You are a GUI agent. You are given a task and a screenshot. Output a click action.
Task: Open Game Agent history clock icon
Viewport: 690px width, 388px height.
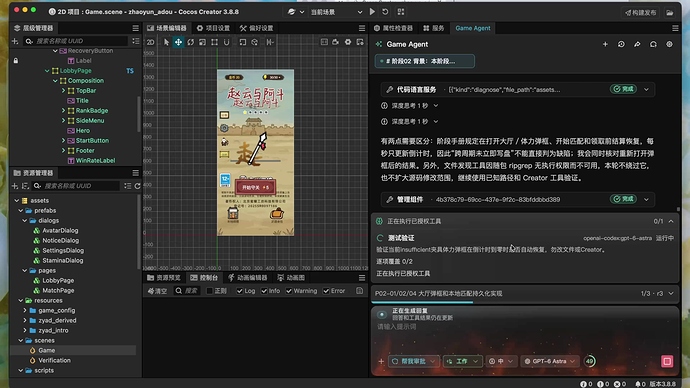621,44
